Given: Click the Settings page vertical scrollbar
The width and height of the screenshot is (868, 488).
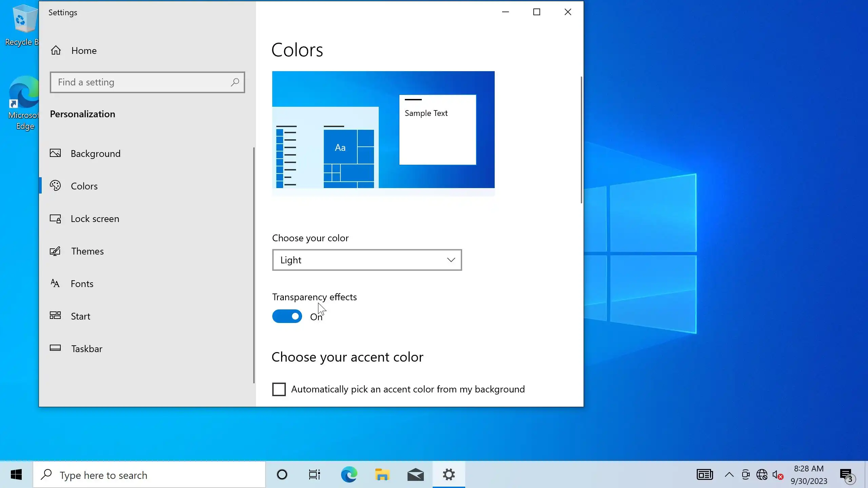Looking at the screenshot, I should tap(581, 140).
